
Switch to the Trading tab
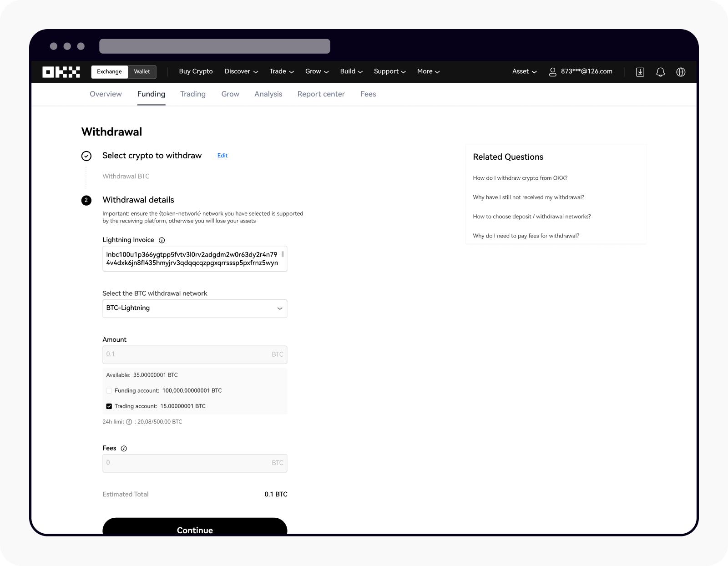[193, 94]
